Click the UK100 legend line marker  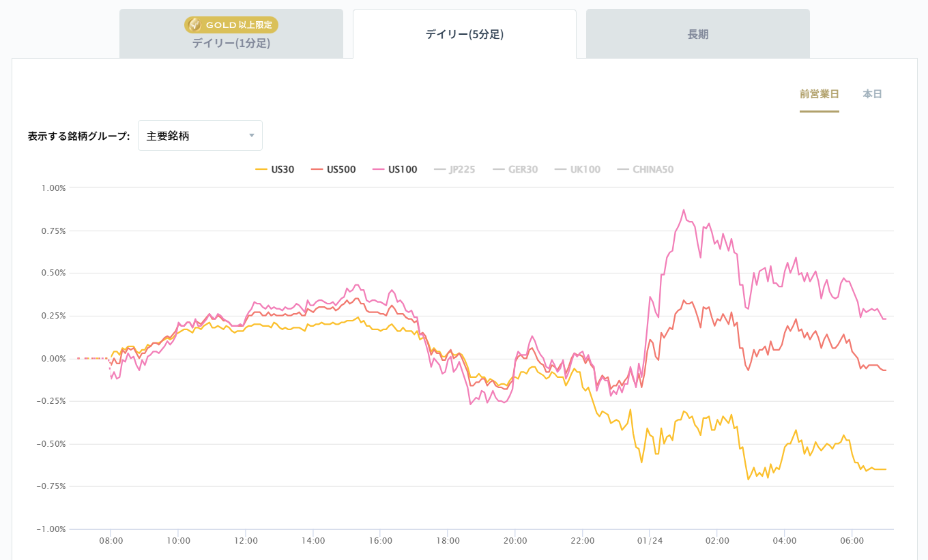pyautogui.click(x=560, y=169)
